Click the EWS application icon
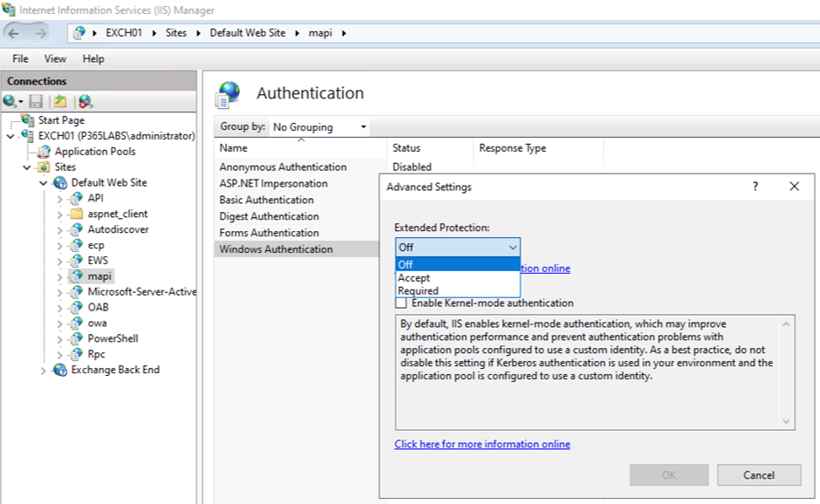 [77, 261]
